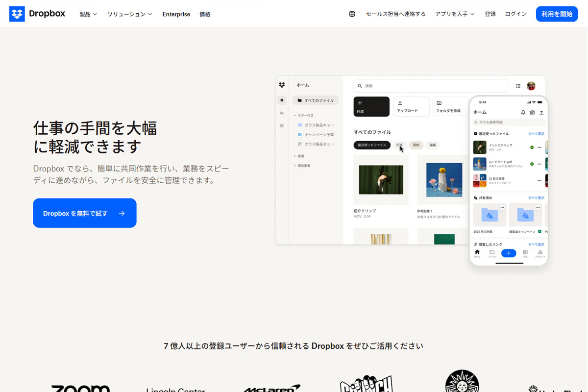Click the black 作成 create button
The width and height of the screenshot is (588, 392).
[x=371, y=106]
